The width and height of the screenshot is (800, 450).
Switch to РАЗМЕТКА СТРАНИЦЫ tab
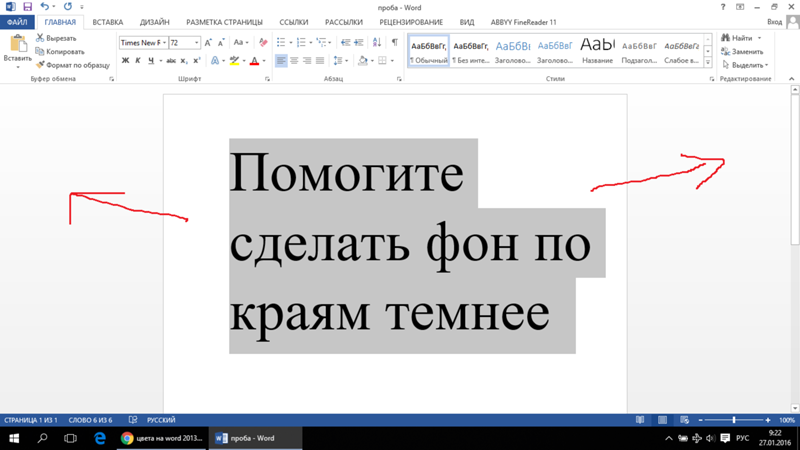[224, 22]
